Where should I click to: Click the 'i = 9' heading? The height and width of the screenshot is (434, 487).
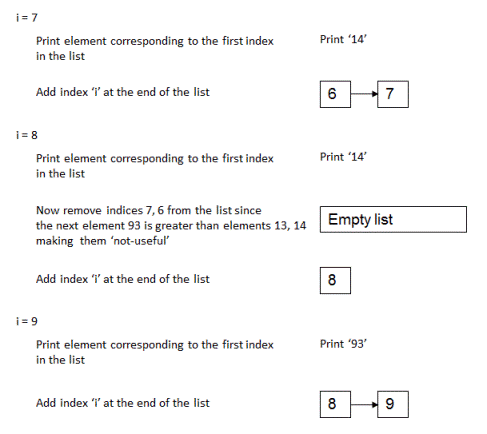click(x=27, y=321)
